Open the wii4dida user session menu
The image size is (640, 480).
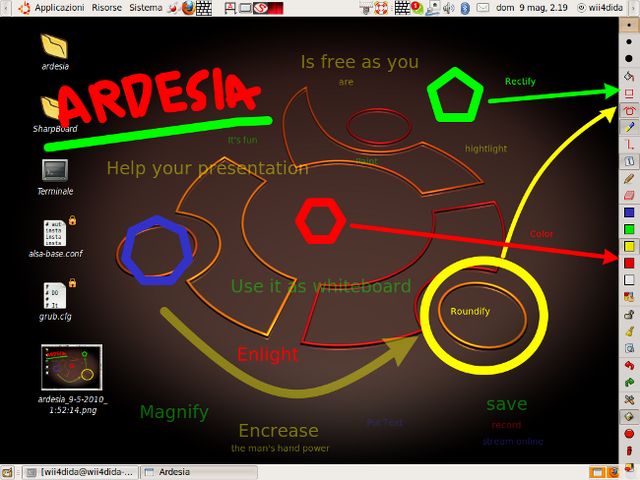pos(600,8)
